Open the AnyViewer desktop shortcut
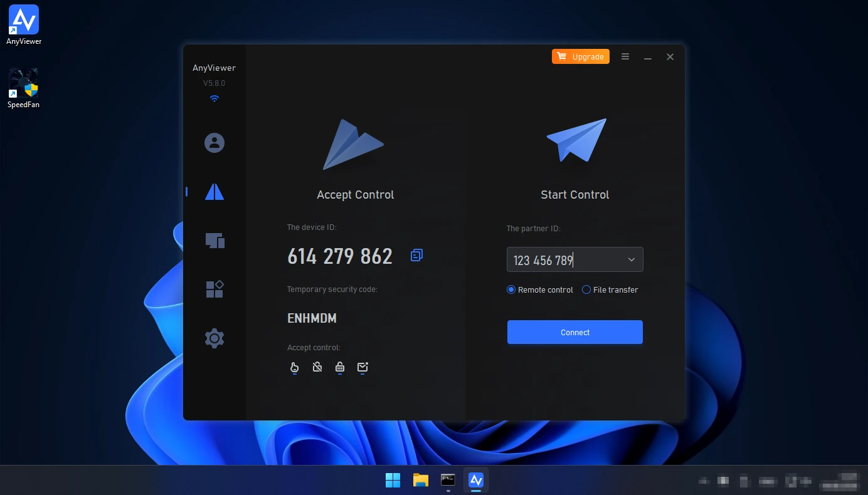 coord(24,25)
